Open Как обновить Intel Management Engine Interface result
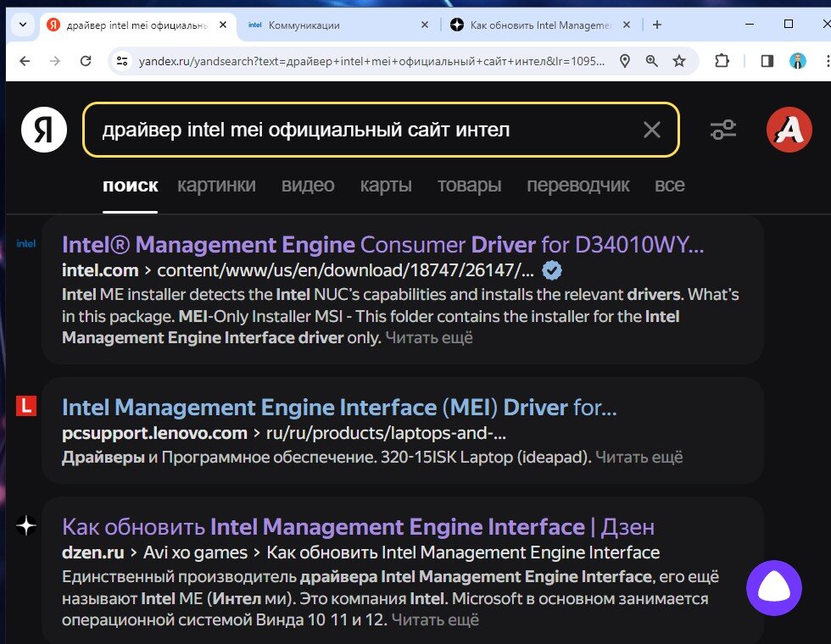The height and width of the screenshot is (644, 831). coord(358,527)
